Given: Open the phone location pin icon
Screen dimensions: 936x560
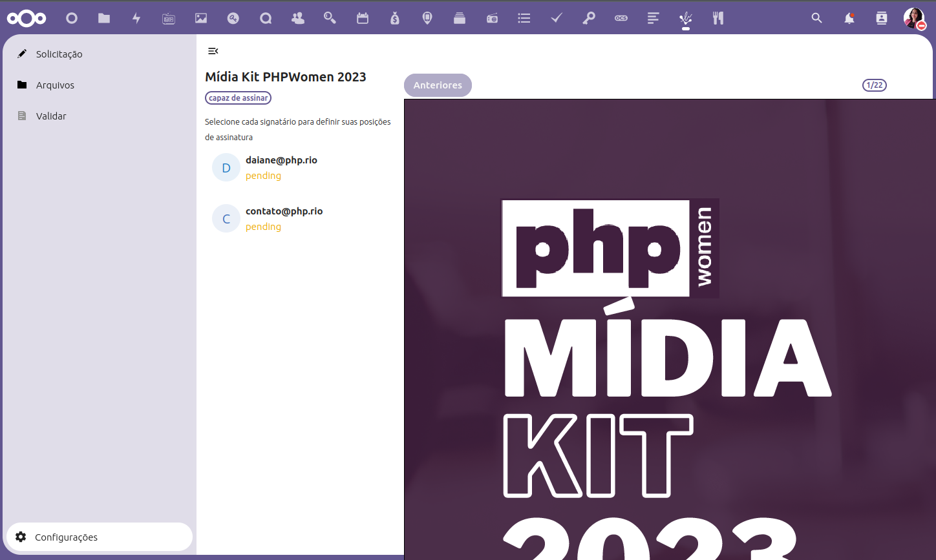Looking at the screenshot, I should (427, 18).
